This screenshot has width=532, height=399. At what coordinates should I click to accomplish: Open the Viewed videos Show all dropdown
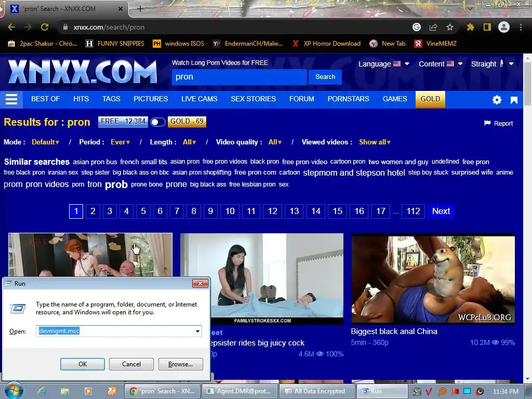pyautogui.click(x=375, y=142)
